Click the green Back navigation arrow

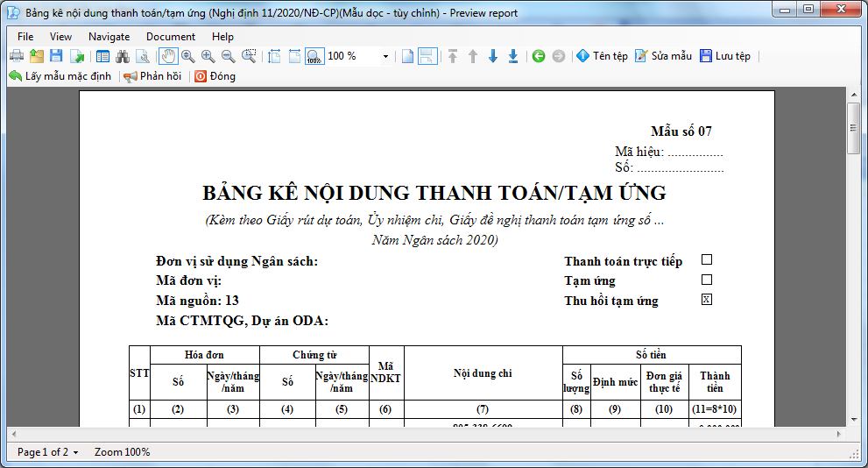[539, 56]
